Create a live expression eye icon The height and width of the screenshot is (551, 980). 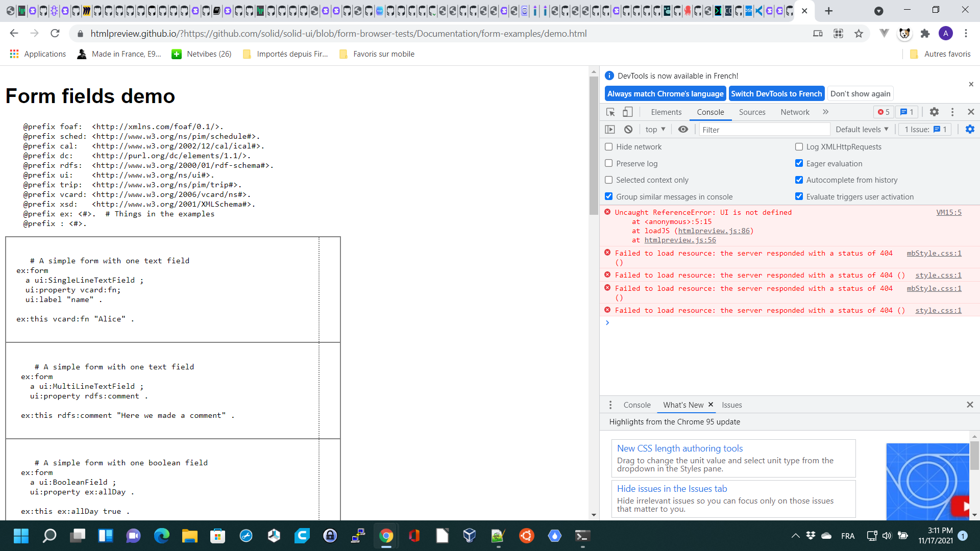coord(683,130)
